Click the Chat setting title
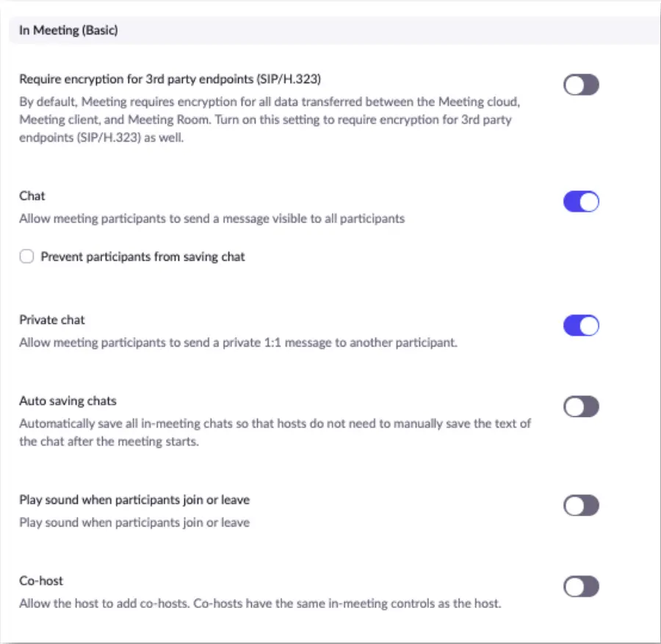 pyautogui.click(x=32, y=196)
